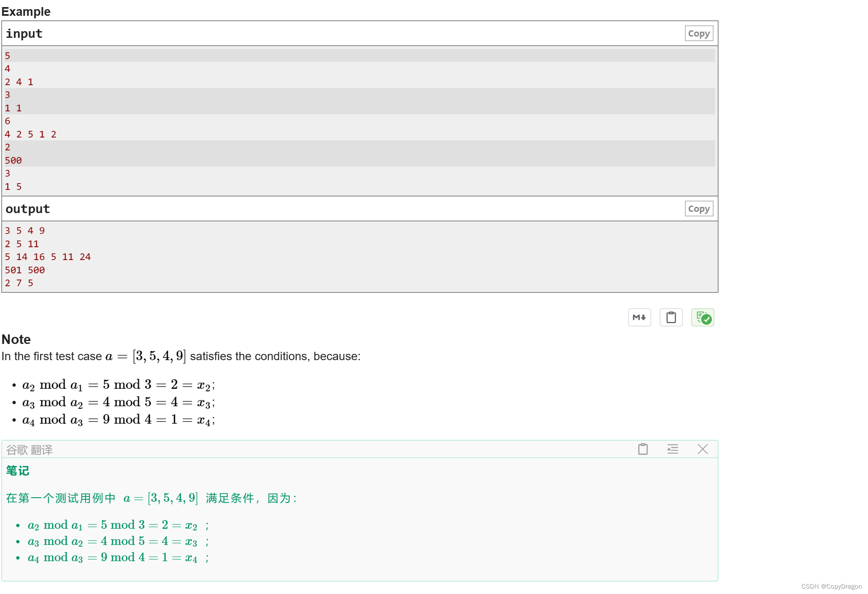Copy the example input data
The image size is (868, 594).
[699, 33]
